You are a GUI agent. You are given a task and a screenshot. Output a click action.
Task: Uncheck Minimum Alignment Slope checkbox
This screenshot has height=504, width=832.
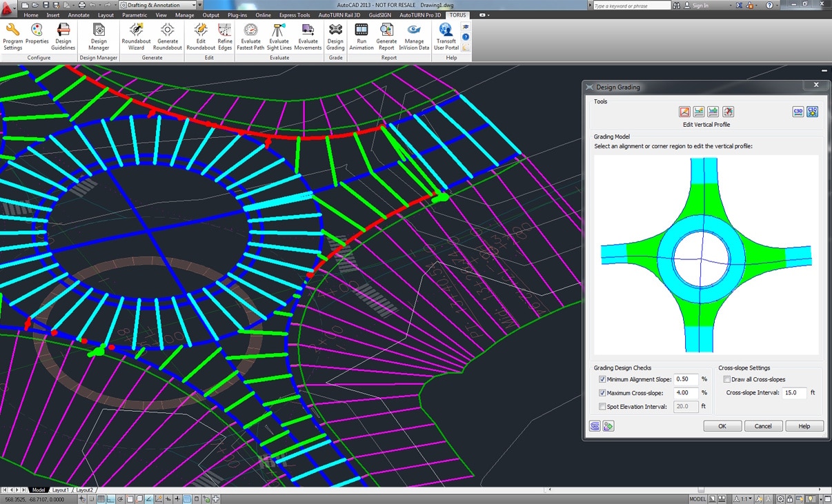click(602, 379)
